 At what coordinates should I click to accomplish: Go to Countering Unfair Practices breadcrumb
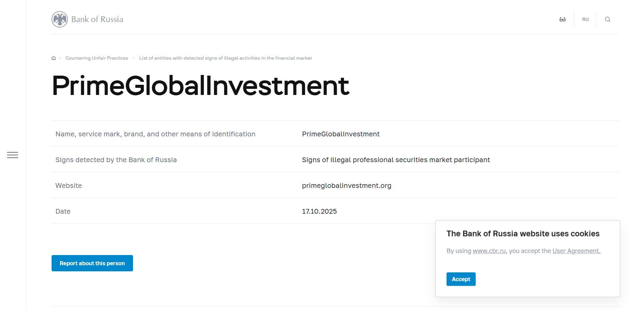97,58
